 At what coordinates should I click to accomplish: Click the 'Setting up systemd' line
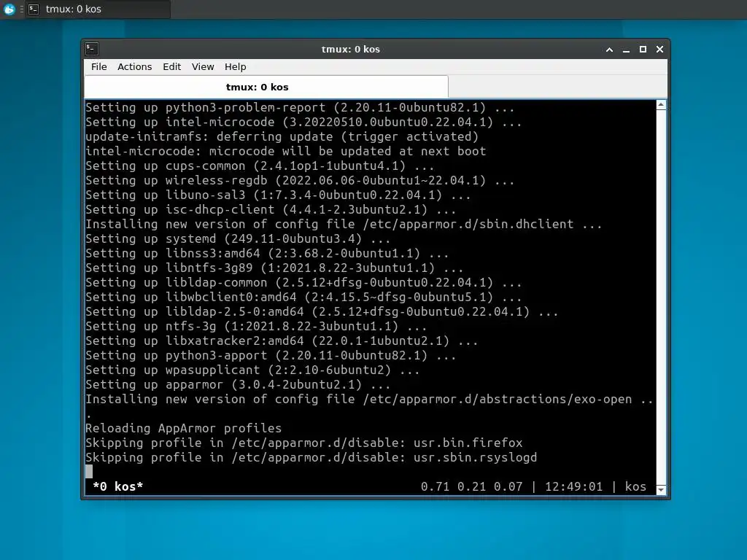click(238, 238)
